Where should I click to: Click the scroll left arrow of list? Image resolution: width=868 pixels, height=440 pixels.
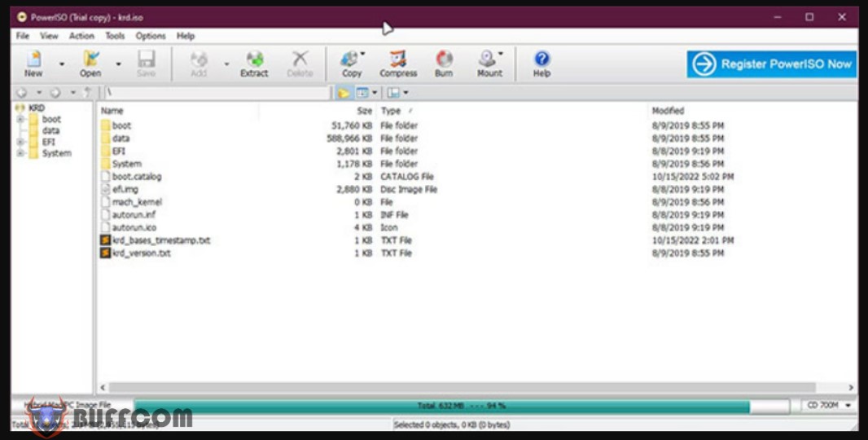coord(103,387)
